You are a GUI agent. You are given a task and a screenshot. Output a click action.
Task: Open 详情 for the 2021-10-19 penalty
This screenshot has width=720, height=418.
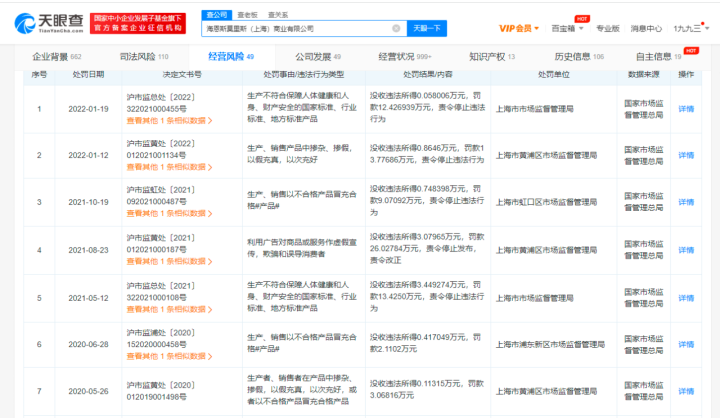686,202
